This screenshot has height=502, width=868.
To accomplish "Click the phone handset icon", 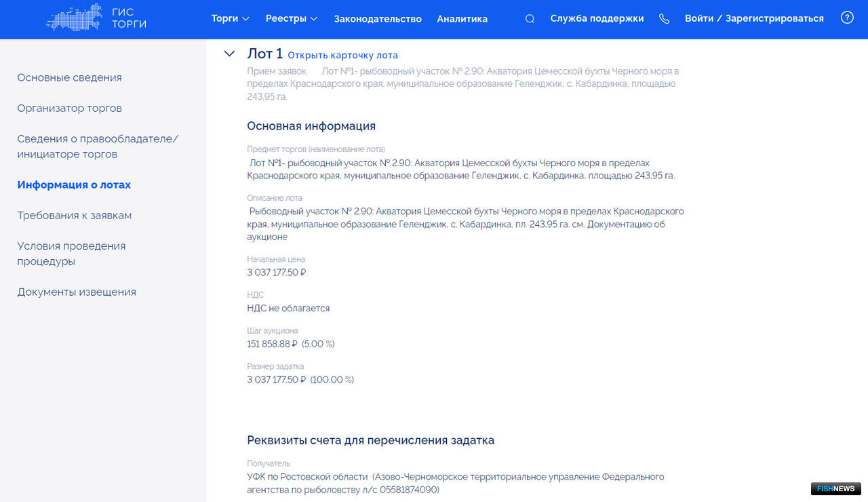I will 664,19.
